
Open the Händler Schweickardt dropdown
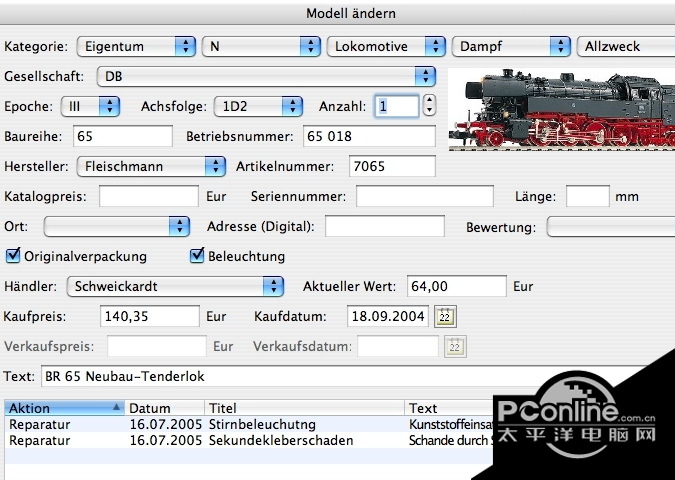pos(175,287)
